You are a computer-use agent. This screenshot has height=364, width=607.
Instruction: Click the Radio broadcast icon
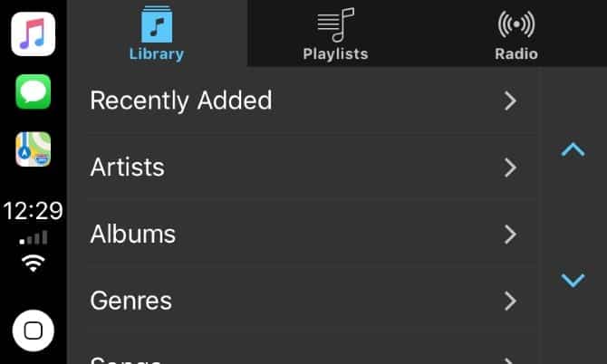click(x=516, y=24)
